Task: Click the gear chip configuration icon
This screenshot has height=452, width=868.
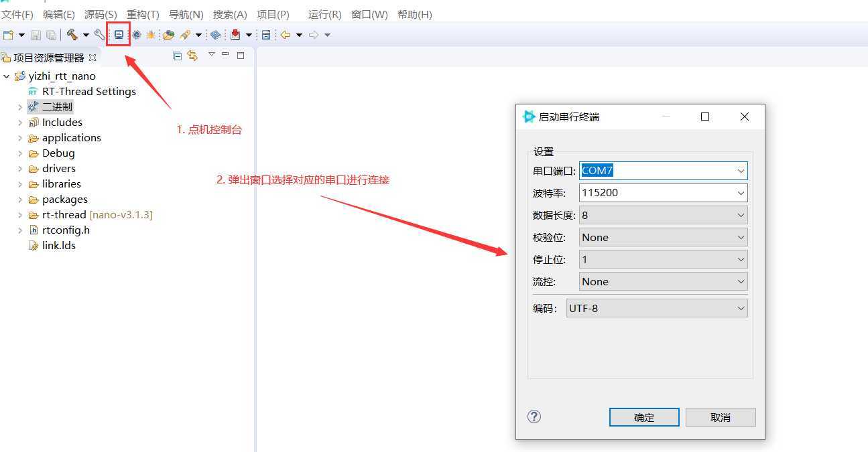Action: pos(136,35)
